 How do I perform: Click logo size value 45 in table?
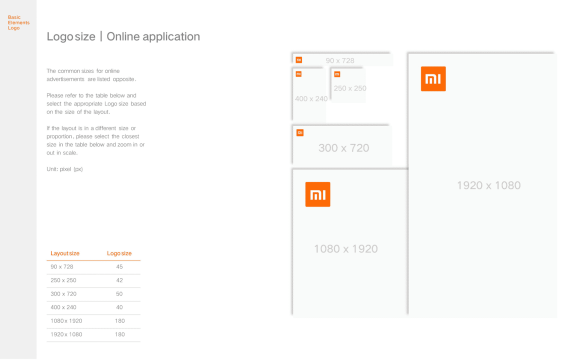[119, 267]
